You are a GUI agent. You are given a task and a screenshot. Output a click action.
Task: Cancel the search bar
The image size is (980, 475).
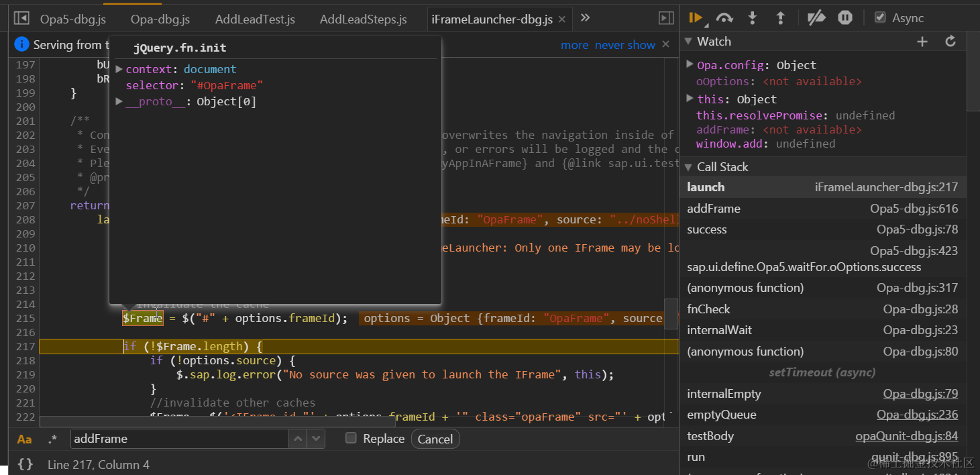point(435,439)
